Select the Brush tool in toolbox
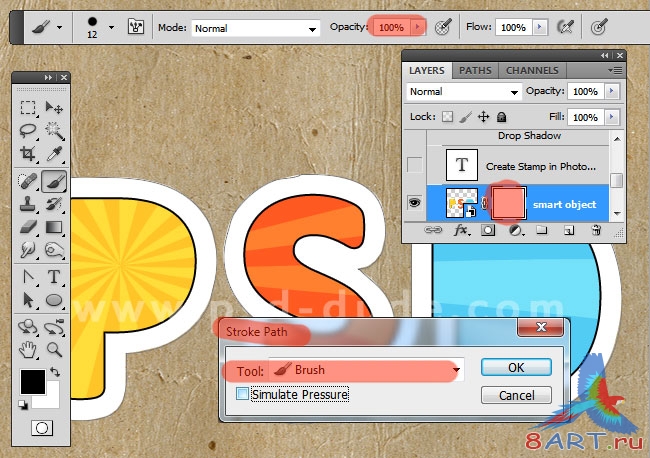Screen dimensions: 650x458 click(54, 181)
